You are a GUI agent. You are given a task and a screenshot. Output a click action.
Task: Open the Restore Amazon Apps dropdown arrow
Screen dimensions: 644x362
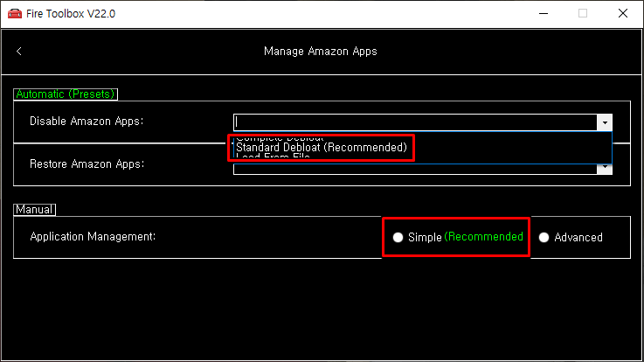click(x=605, y=169)
